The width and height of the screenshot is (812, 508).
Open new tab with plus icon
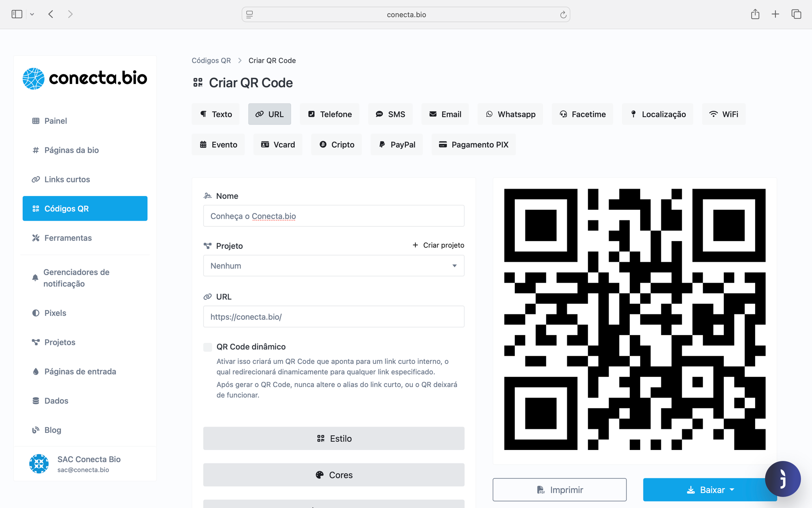pyautogui.click(x=775, y=14)
